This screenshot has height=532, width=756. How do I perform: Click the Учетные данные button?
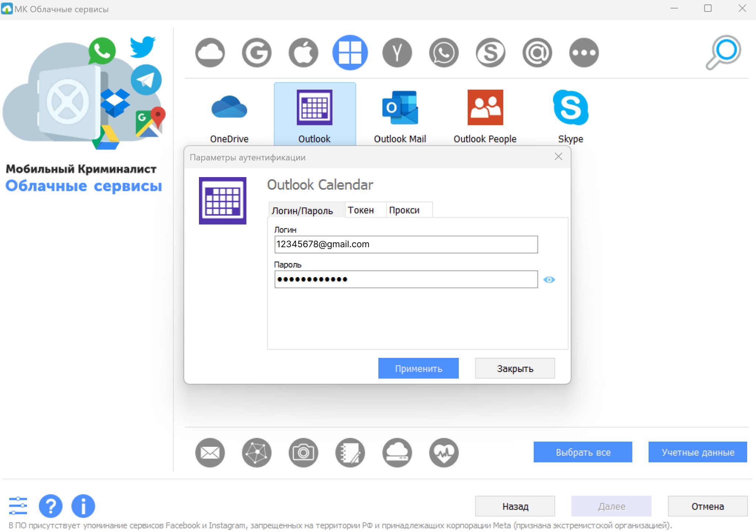698,452
